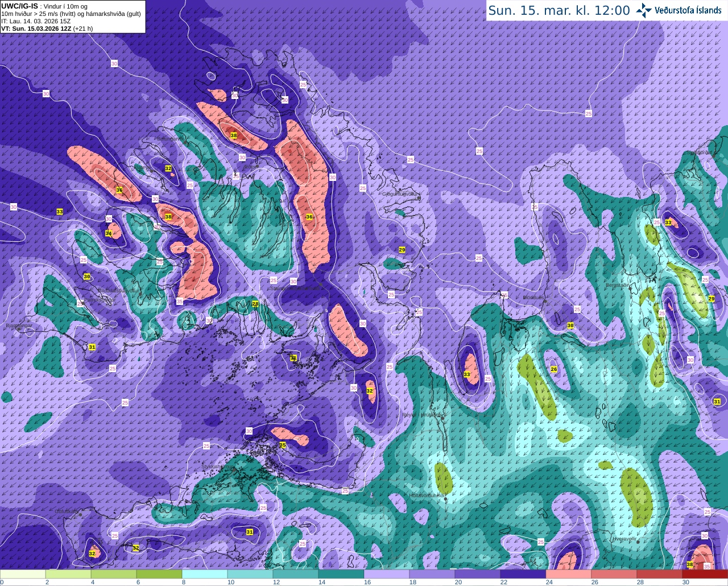Click the Hveravellir station dot
The height and width of the screenshot is (586, 728).
(638, 542)
